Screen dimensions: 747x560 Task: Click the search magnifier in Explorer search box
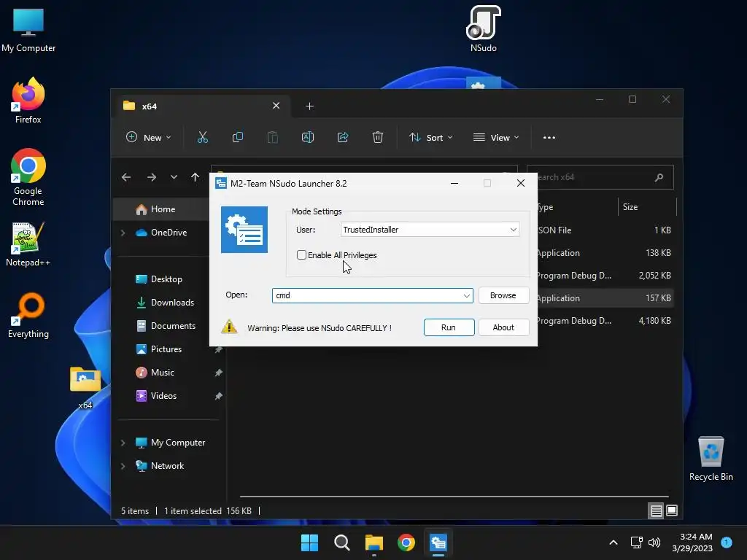click(659, 177)
